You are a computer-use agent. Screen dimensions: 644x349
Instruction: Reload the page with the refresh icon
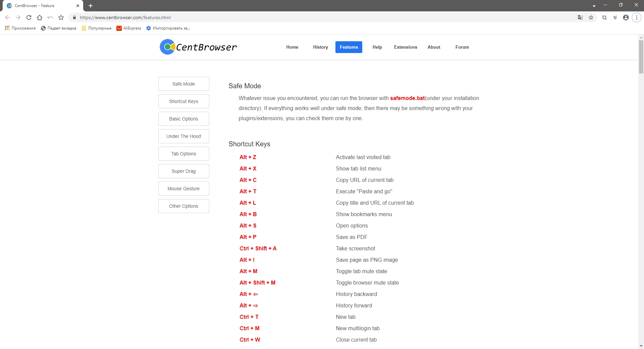pyautogui.click(x=29, y=17)
